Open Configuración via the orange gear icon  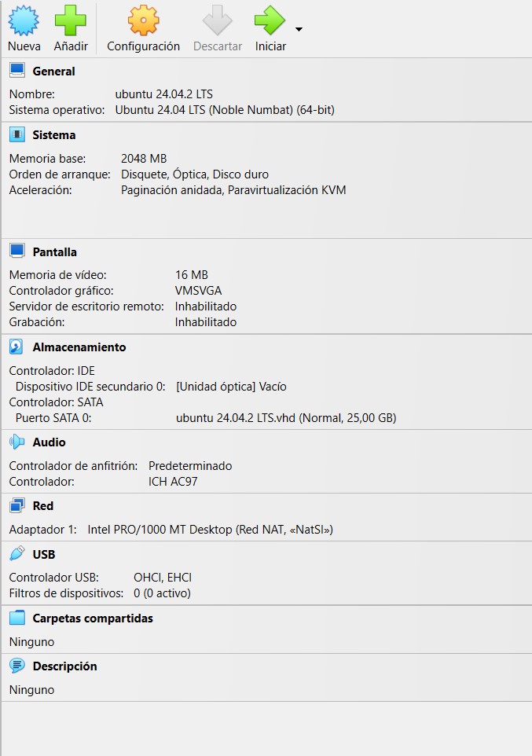(x=143, y=20)
